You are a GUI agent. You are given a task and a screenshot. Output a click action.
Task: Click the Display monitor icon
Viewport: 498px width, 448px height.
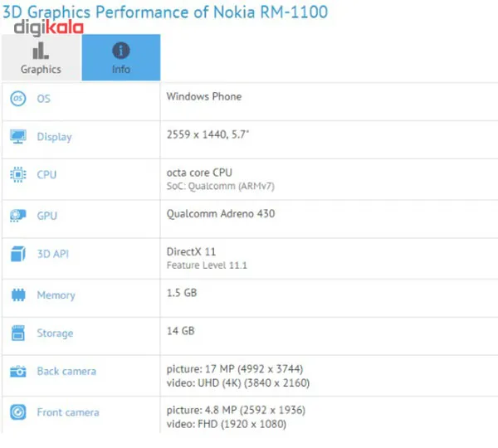tap(17, 136)
